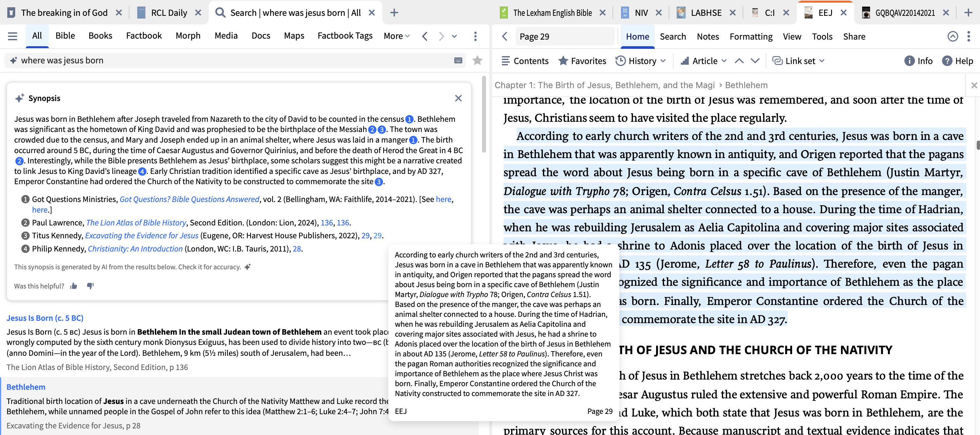Close the Synopsis card

[x=458, y=98]
